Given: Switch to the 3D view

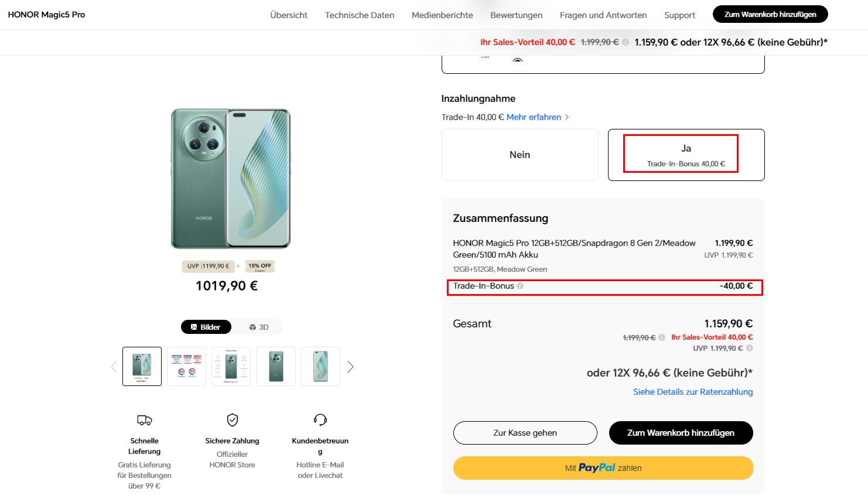Looking at the screenshot, I should point(259,327).
